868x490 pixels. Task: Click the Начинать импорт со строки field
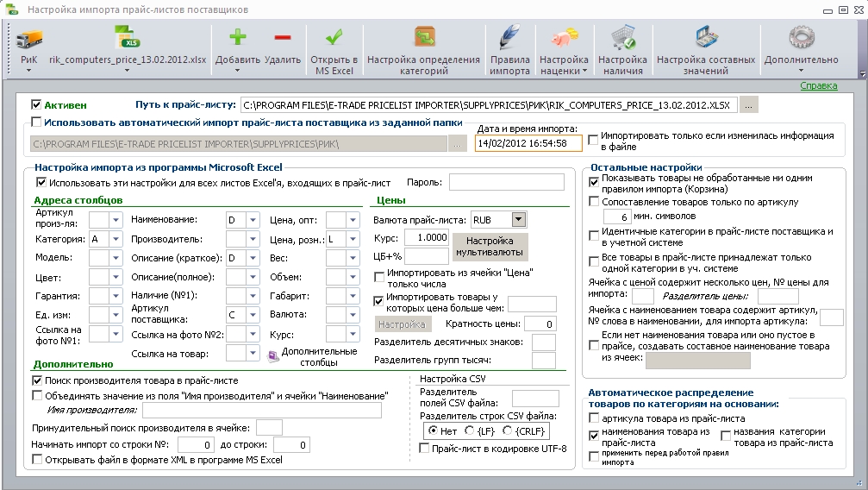[x=196, y=444]
